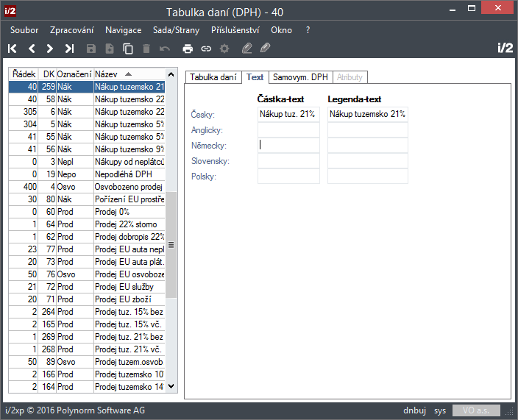Sort by the DK column header

point(48,74)
